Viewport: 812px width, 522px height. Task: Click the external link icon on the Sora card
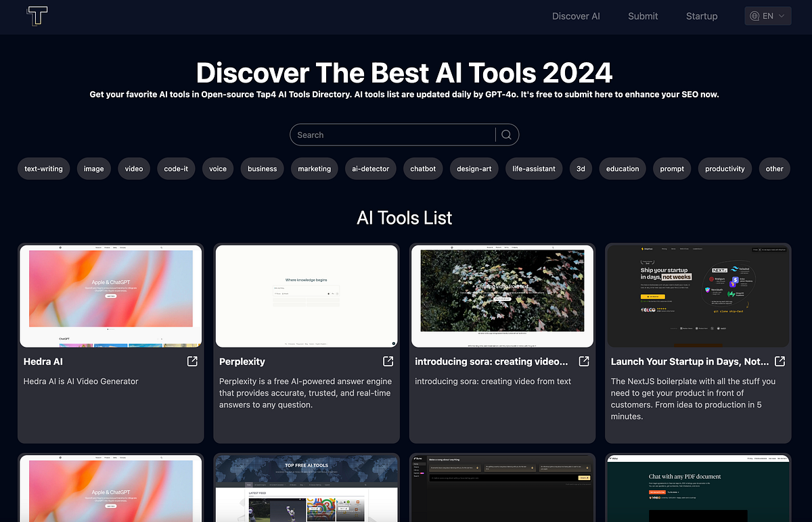tap(583, 362)
